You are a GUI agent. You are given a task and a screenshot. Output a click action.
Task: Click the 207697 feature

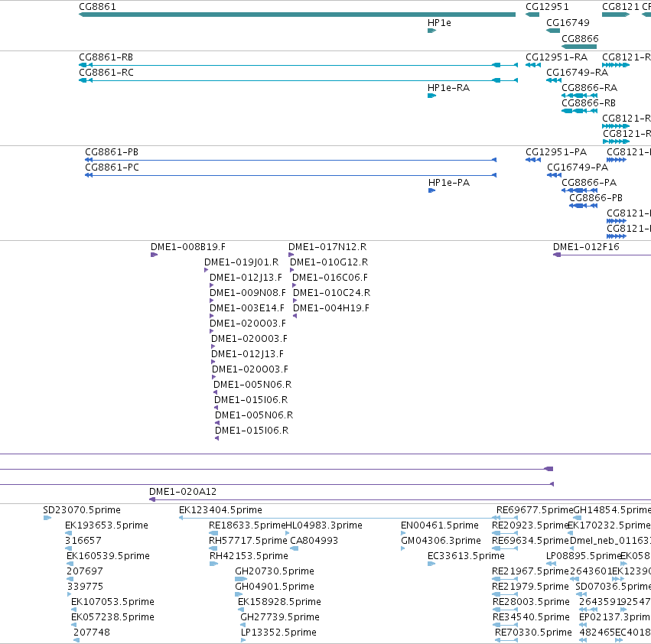tap(70, 579)
